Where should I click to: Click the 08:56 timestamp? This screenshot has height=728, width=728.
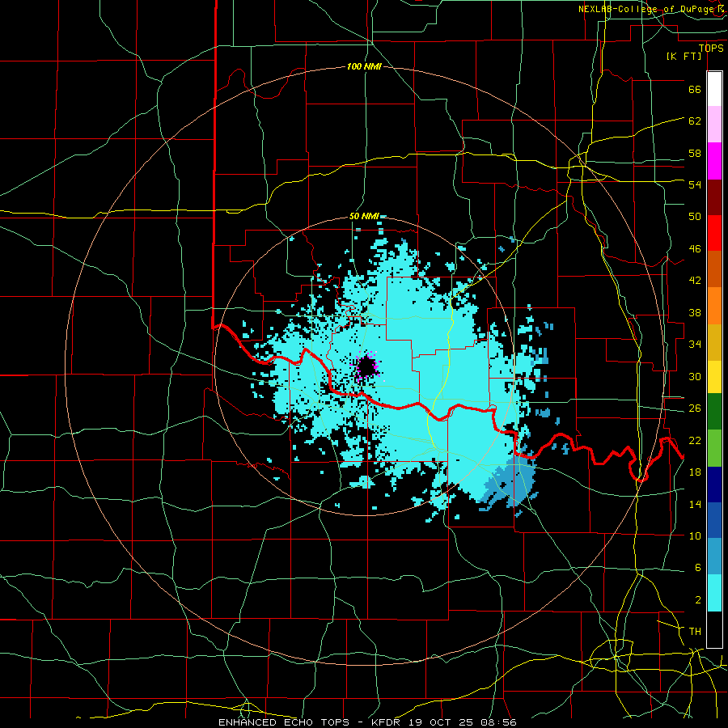coord(498,722)
